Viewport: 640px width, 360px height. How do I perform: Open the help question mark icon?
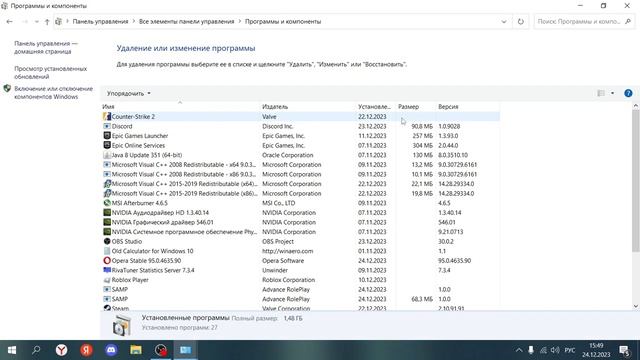point(628,93)
